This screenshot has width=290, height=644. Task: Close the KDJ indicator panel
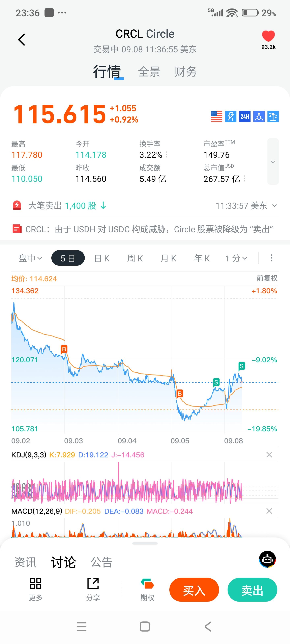tap(269, 454)
